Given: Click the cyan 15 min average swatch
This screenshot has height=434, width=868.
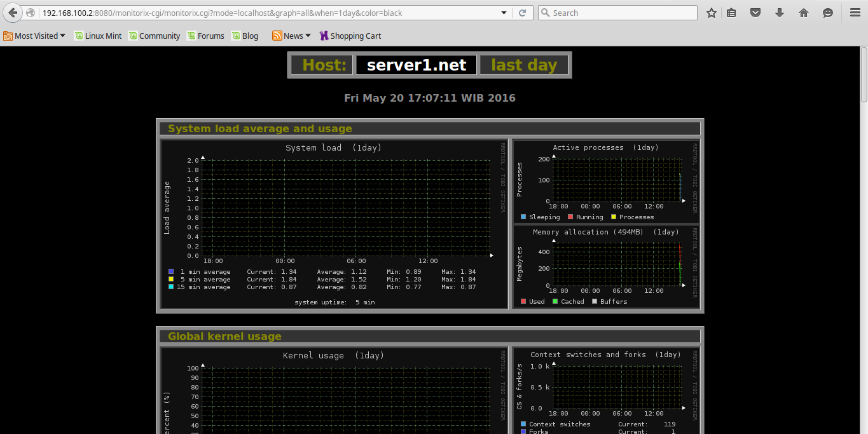Looking at the screenshot, I should [x=171, y=287].
